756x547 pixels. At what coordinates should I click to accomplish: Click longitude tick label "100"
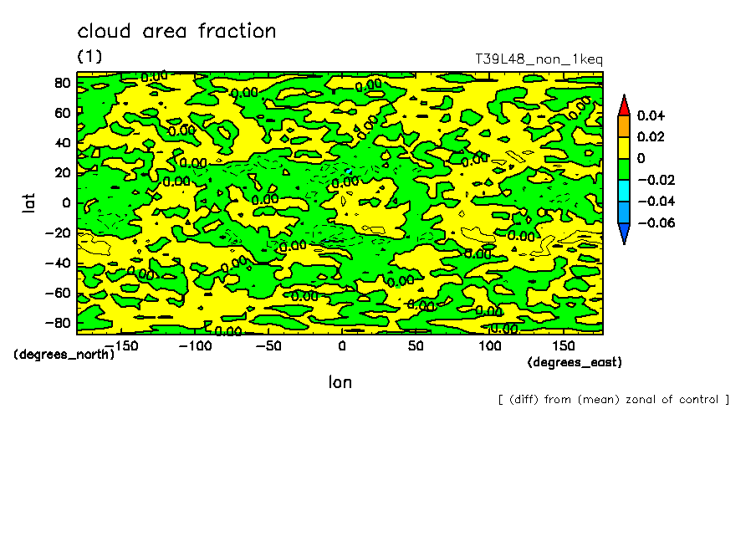click(x=490, y=346)
